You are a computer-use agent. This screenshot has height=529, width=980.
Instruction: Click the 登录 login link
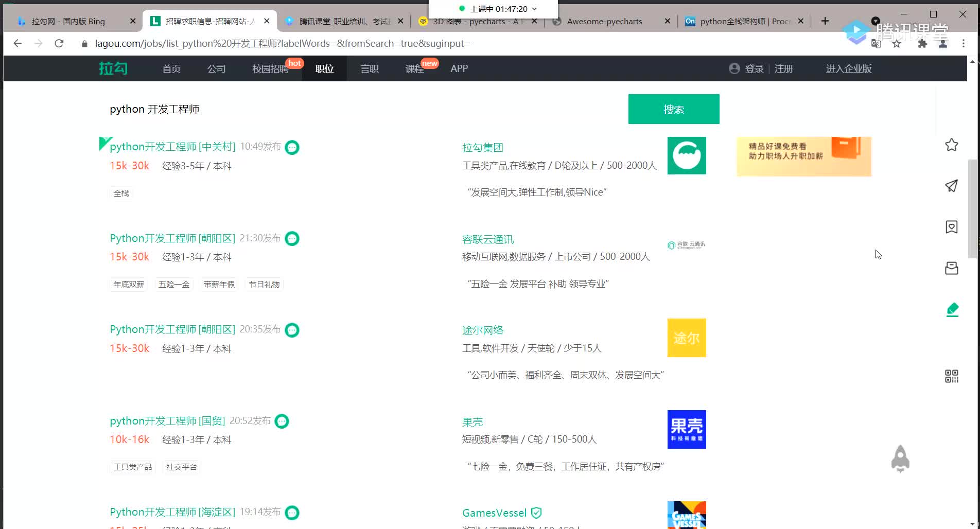[x=754, y=69]
